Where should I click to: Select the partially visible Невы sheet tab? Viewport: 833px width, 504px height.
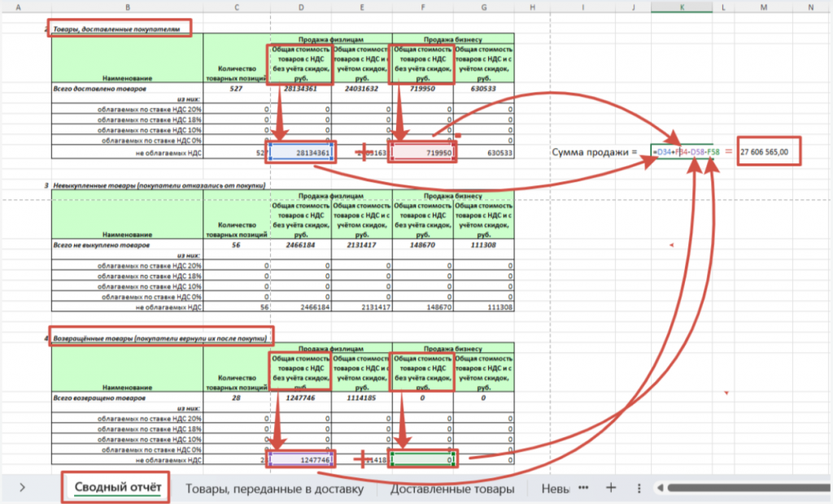point(556,489)
